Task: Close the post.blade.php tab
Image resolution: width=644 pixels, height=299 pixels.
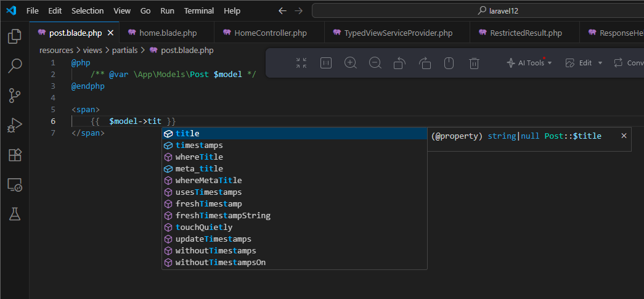Action: 110,33
